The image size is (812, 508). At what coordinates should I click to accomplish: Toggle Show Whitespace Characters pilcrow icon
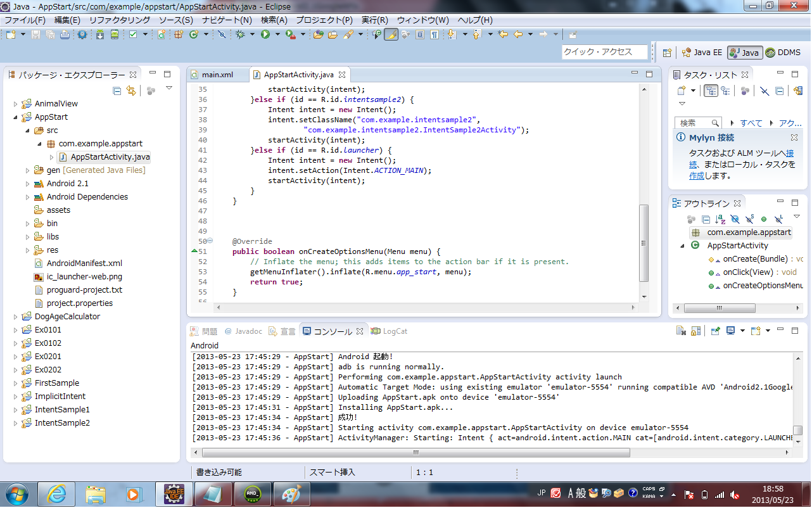[x=435, y=34]
